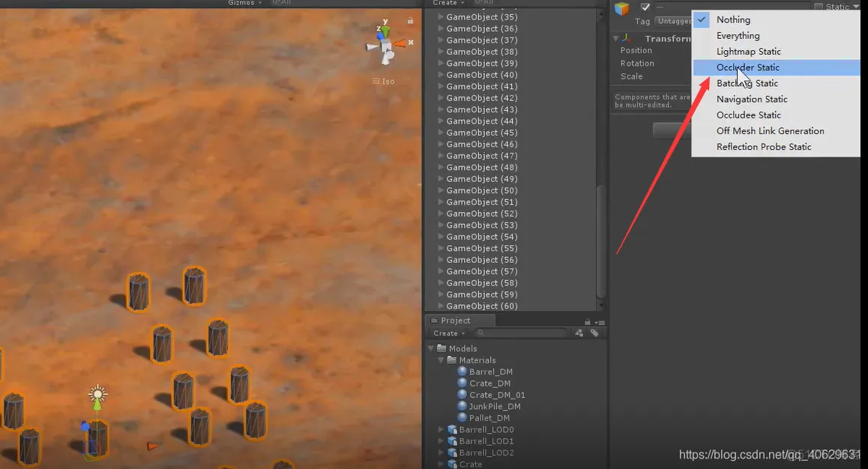
Task: Select the Crate_DM material sphere icon
Action: [462, 383]
